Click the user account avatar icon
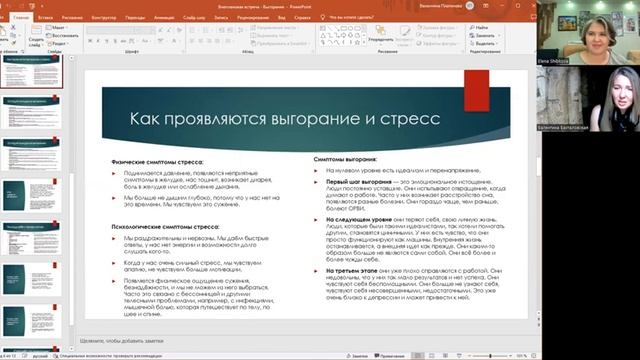 pyautogui.click(x=470, y=6)
